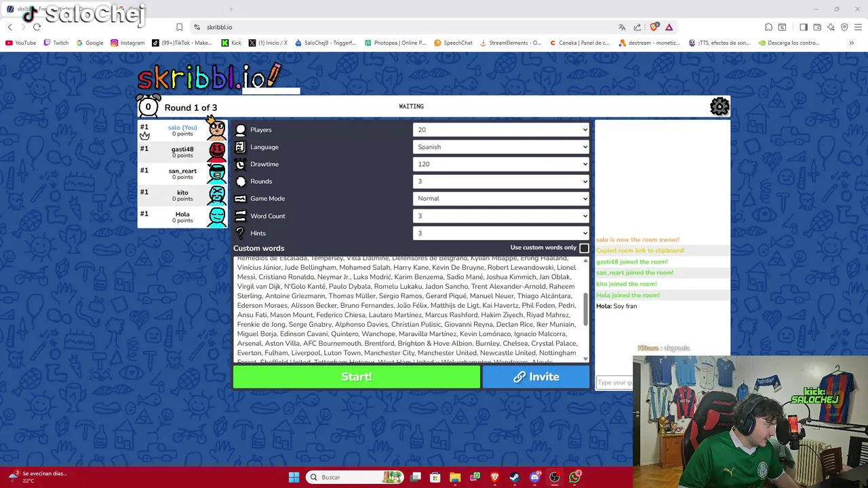
Task: Reload the browser page
Action: click(37, 27)
